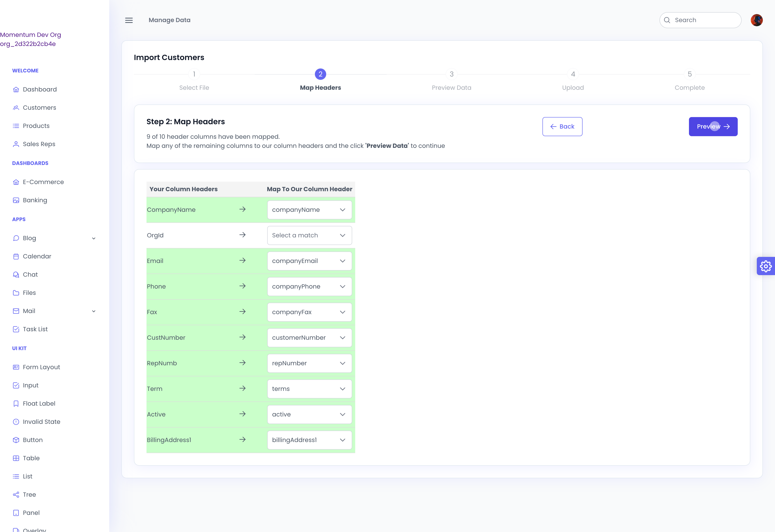Click the Preview button
This screenshot has width=775, height=532.
(x=713, y=126)
